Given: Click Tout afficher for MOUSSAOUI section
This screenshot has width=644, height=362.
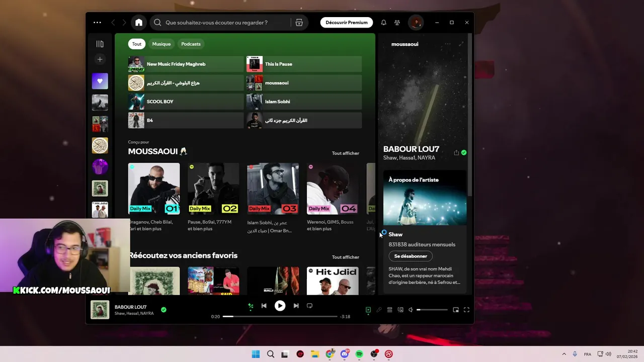Looking at the screenshot, I should click(x=345, y=153).
